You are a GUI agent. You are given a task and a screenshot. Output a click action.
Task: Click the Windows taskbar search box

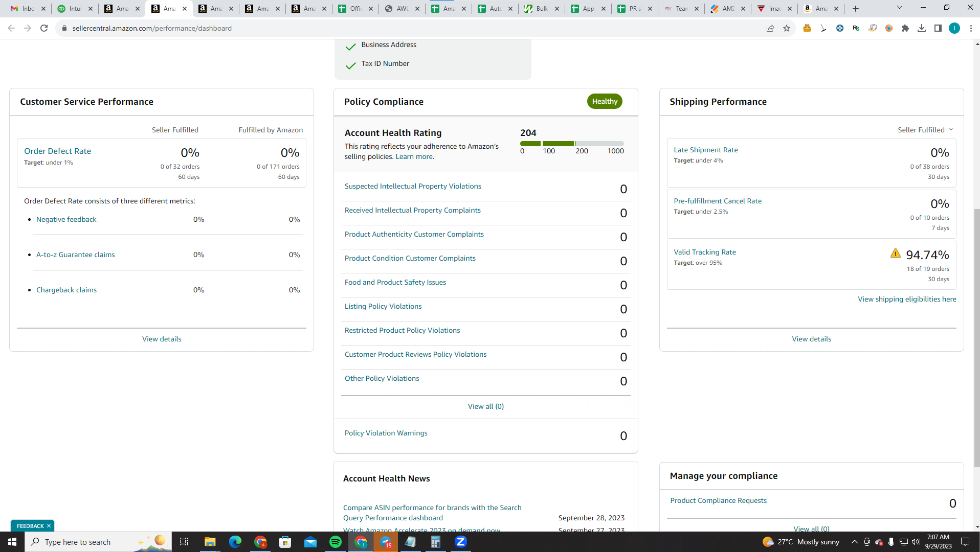97,542
